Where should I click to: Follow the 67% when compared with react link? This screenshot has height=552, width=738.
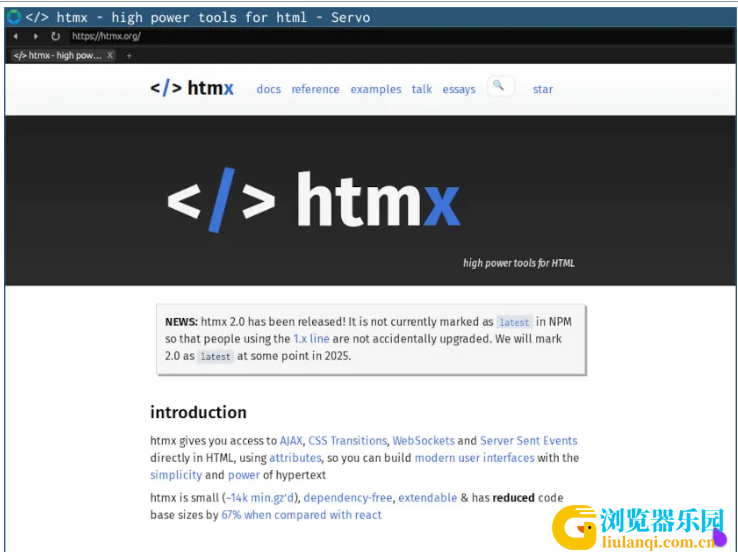301,515
